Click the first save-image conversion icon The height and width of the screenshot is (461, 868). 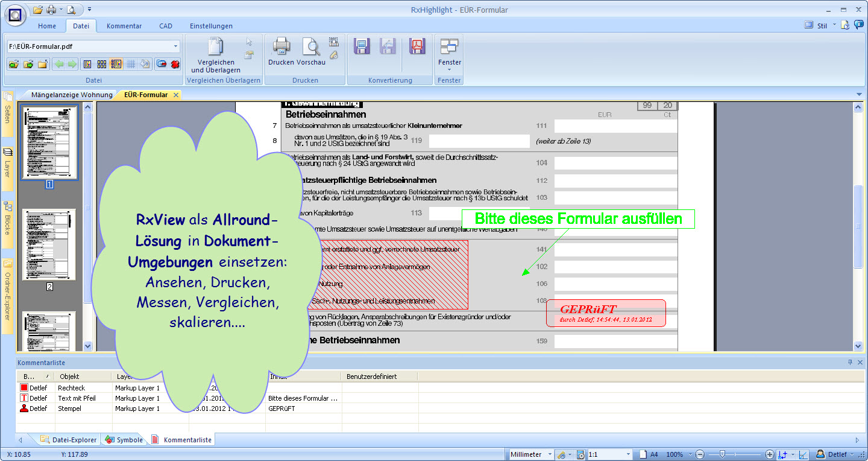(x=361, y=46)
